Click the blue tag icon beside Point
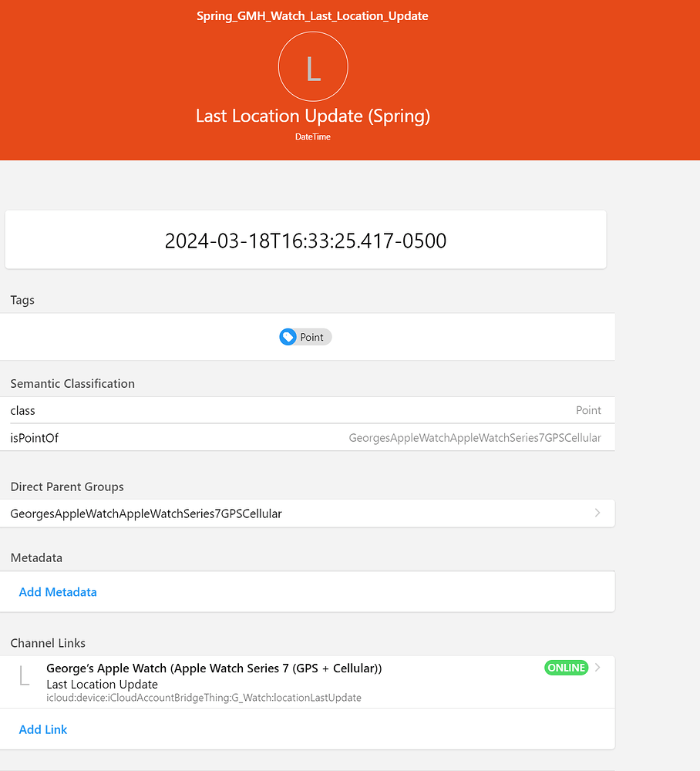 [x=288, y=337]
